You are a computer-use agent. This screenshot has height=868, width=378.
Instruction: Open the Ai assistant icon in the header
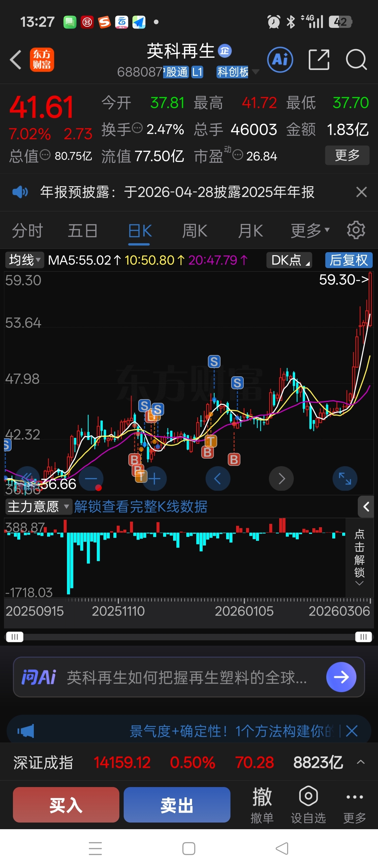(280, 60)
